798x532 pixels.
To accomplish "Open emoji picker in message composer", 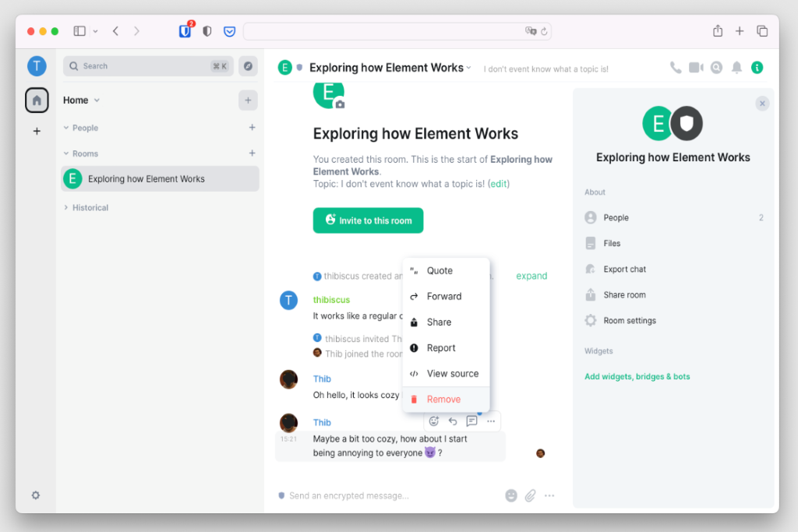I will coord(511,495).
